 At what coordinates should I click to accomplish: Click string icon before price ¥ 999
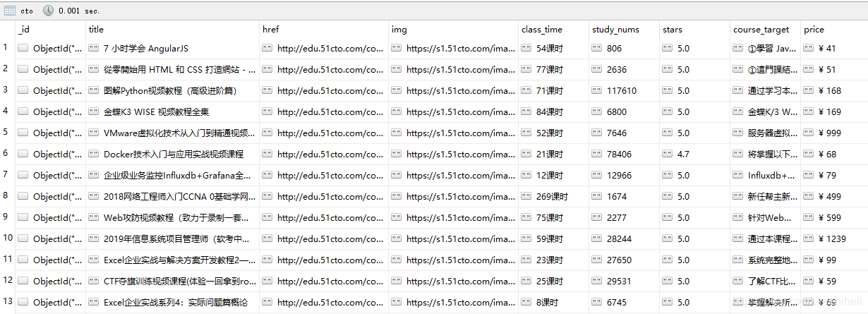pos(809,133)
